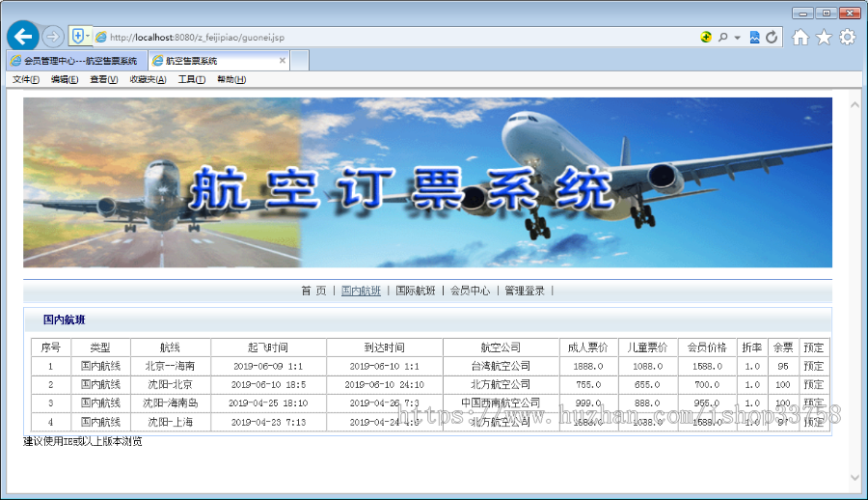Minimize the browser window
The height and width of the screenshot is (500, 868).
click(x=802, y=13)
